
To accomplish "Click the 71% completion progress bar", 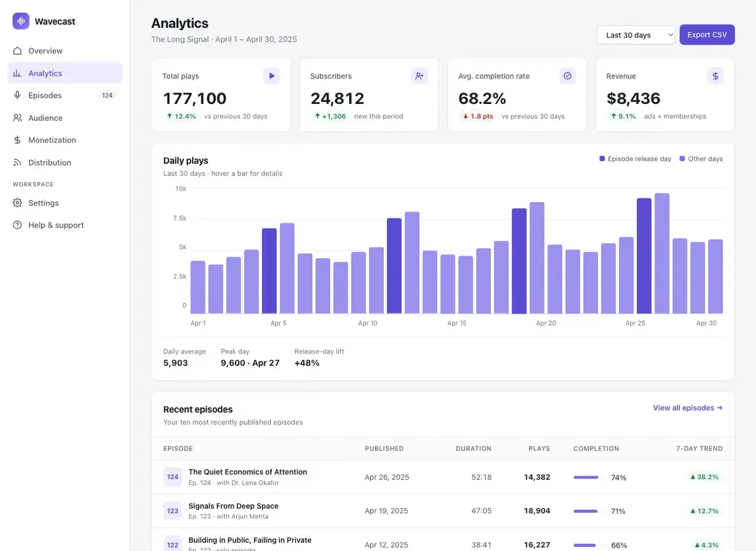I will click(590, 511).
